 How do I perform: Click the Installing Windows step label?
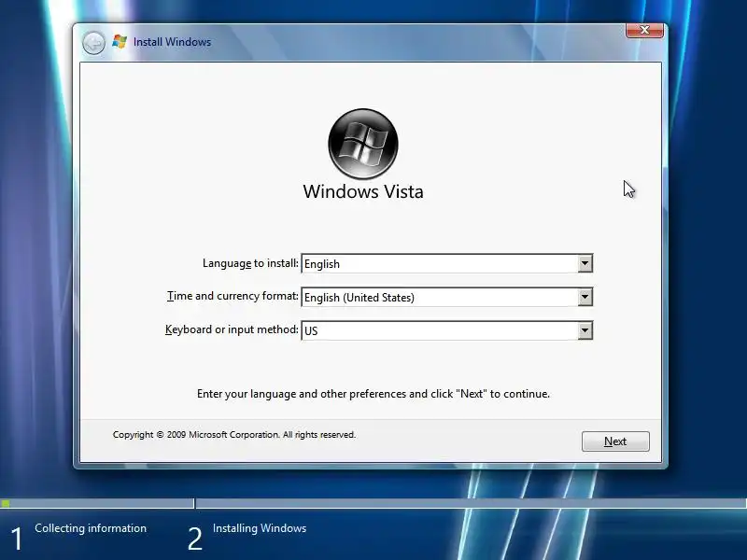[260, 528]
